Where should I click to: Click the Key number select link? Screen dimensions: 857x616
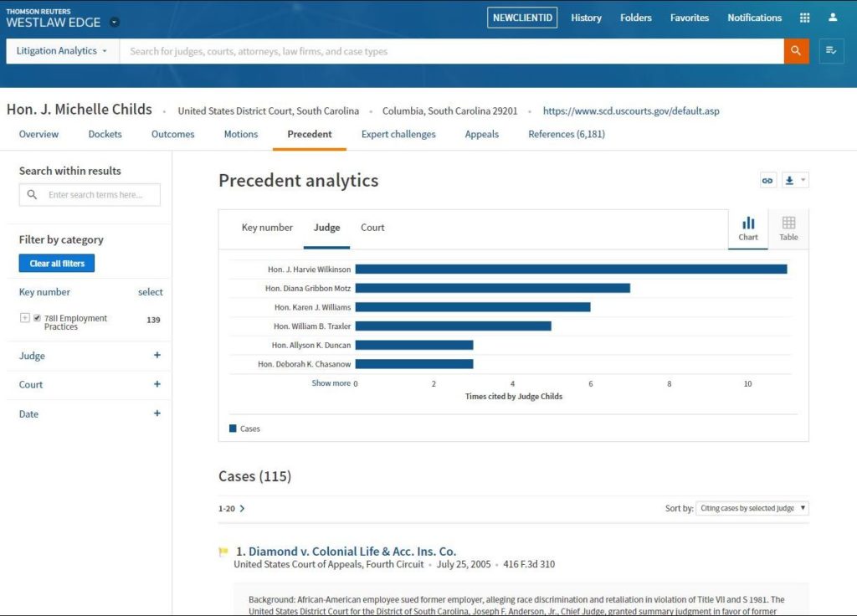click(151, 292)
